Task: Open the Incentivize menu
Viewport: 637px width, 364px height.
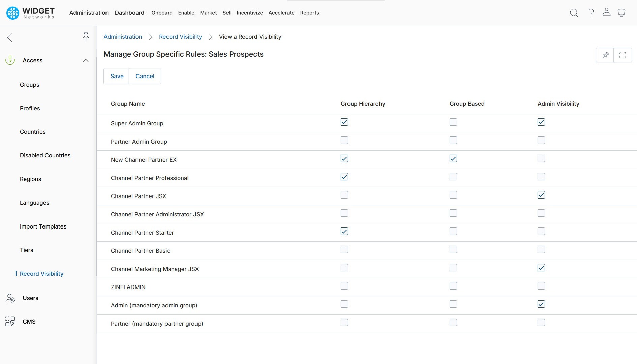Action: 250,13
